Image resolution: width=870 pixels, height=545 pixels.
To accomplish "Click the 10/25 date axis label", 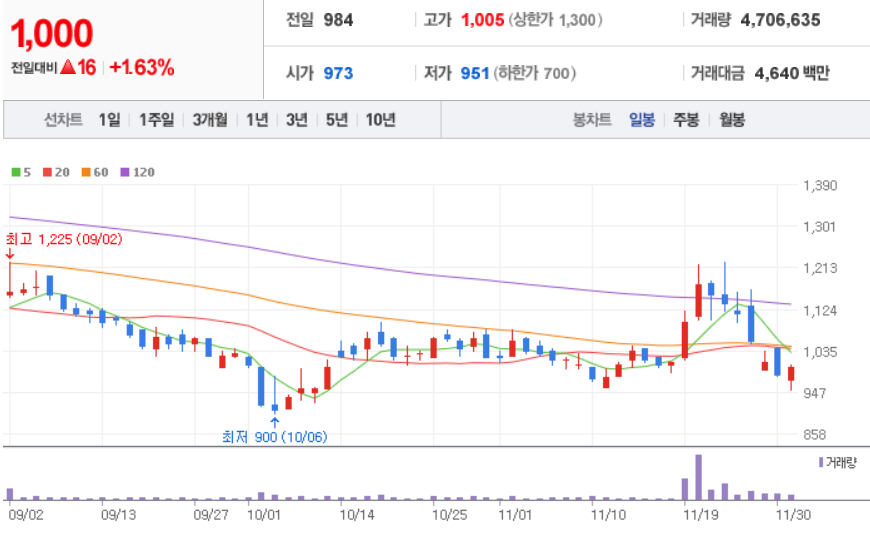I will [x=449, y=514].
